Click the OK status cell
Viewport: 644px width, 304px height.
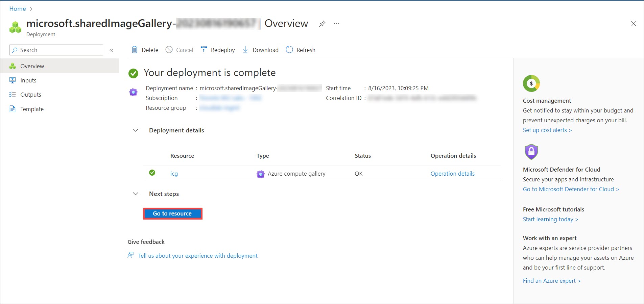(x=359, y=174)
